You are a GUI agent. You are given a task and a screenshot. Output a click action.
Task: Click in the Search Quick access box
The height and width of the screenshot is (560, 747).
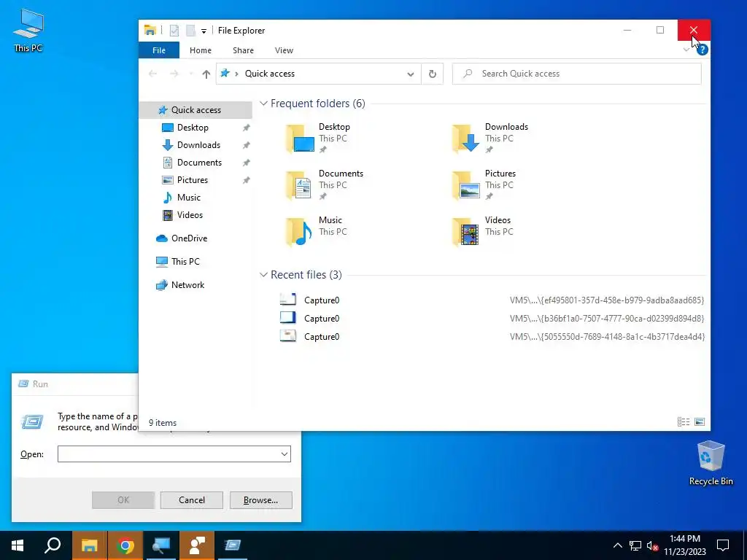coord(576,74)
